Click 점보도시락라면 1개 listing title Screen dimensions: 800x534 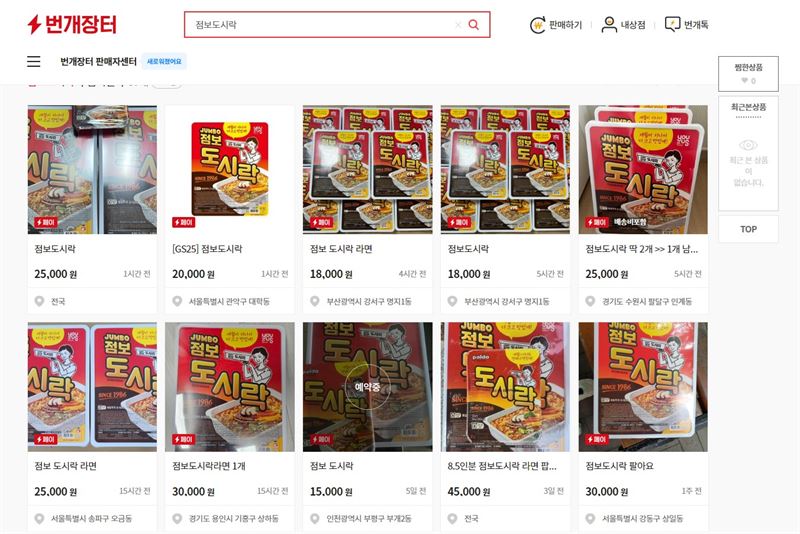[209, 466]
